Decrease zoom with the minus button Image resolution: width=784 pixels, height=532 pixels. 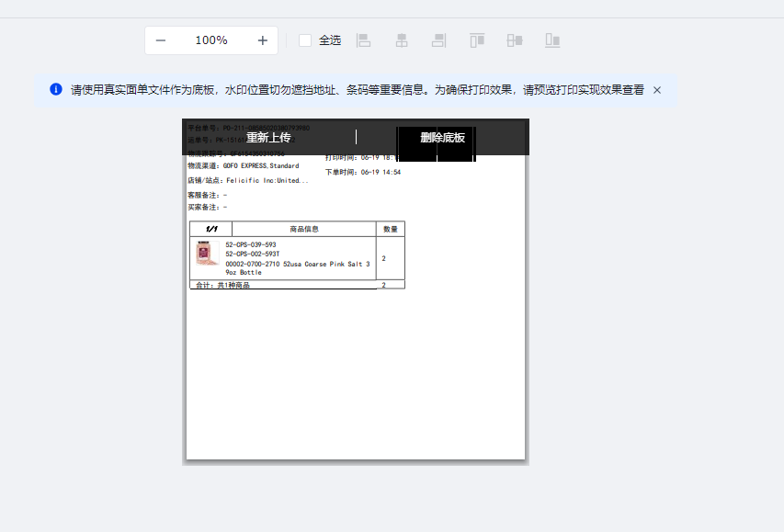click(161, 40)
